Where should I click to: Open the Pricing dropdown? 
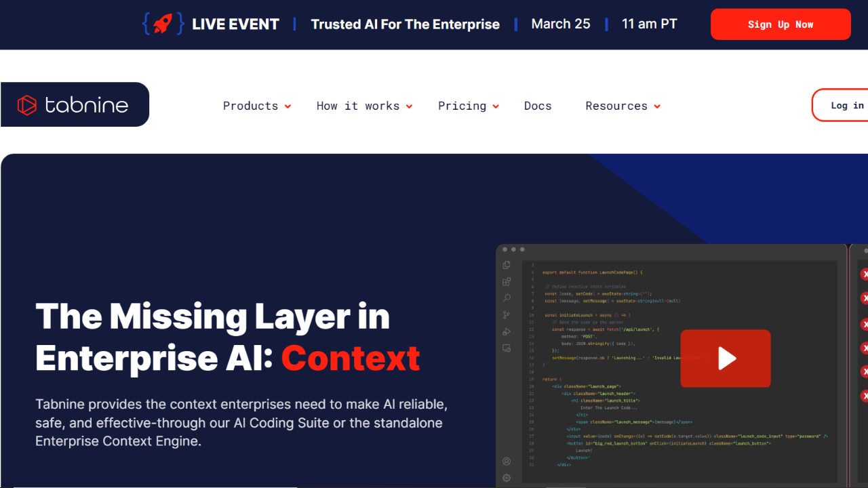tap(469, 106)
